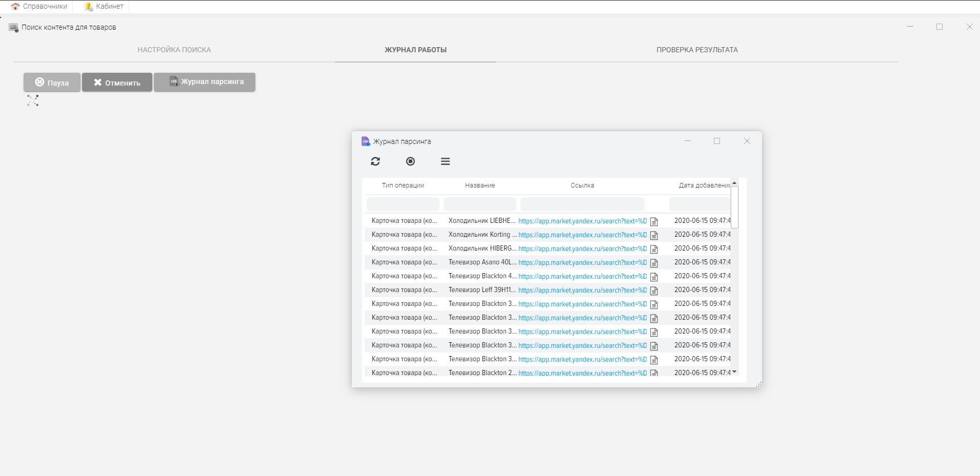Click the Журнал парсинга dialog title icon
980x476 pixels.
366,141
